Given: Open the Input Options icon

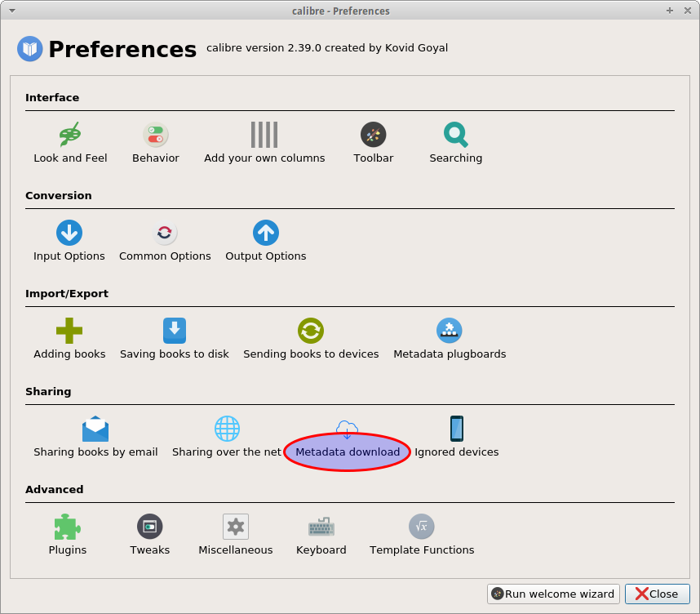Looking at the screenshot, I should click(x=69, y=233).
